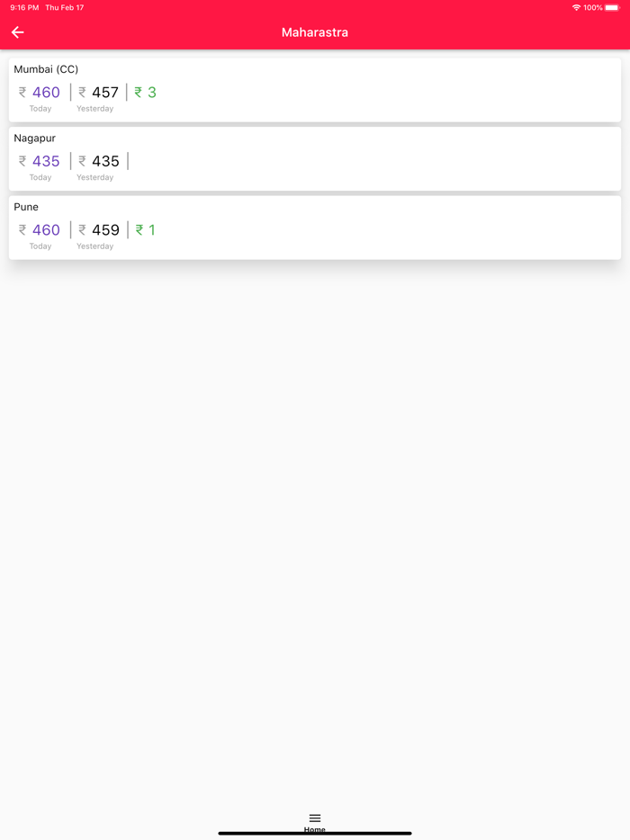Click the battery icon in the status bar
Viewport: 630px width, 840px height.
pyautogui.click(x=612, y=7)
